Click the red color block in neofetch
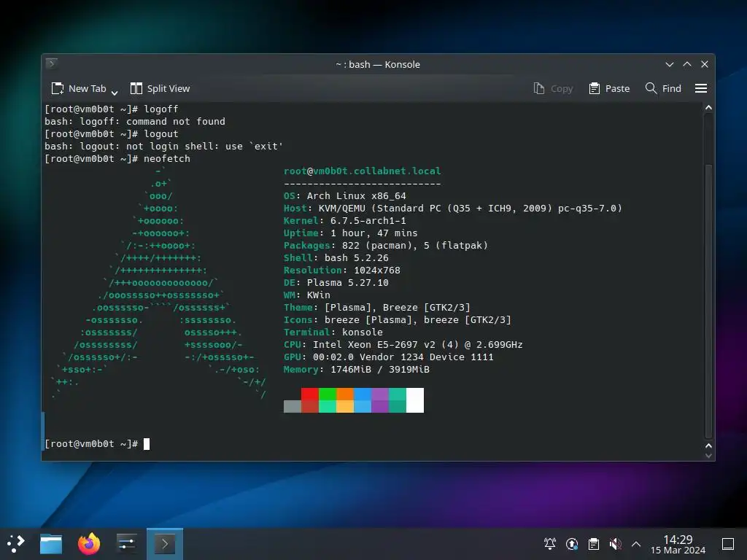Screen dimensions: 747x560 point(309,394)
